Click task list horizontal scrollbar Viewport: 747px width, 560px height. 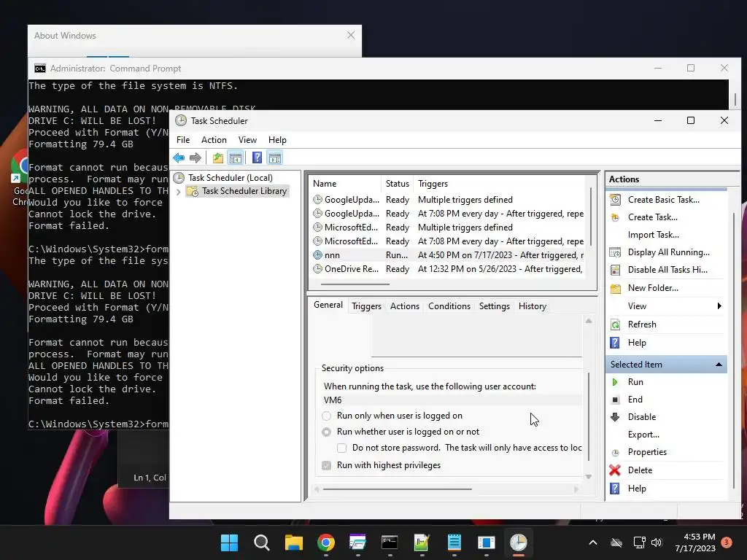point(355,284)
